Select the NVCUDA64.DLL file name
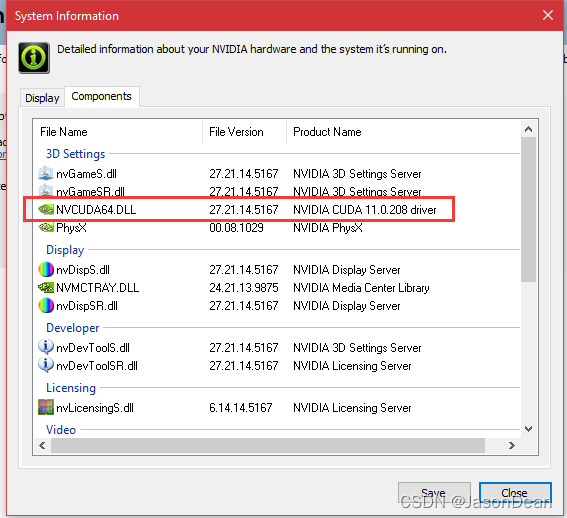Viewport: 567px width, 518px height. tap(96, 210)
